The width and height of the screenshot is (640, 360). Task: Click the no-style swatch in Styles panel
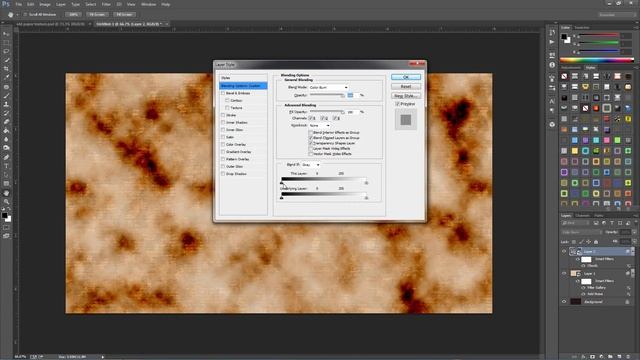[564, 76]
